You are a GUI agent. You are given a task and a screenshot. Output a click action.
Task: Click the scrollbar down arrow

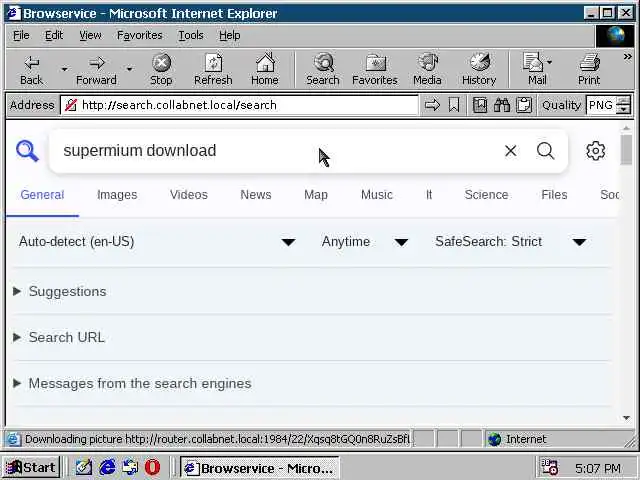[x=626, y=418]
